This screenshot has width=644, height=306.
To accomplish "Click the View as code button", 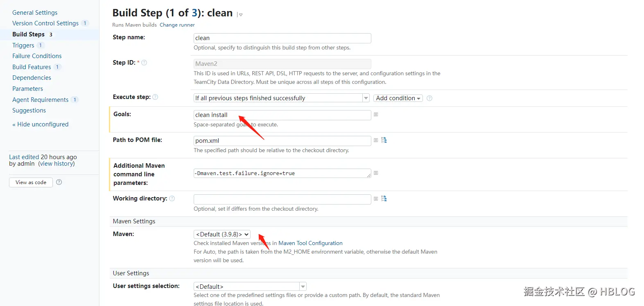I will [x=31, y=182].
